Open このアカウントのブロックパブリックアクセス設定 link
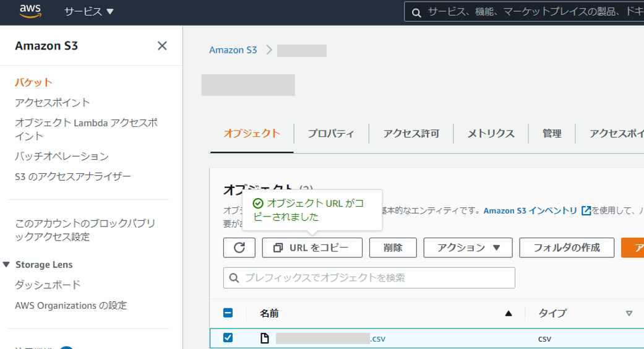Viewport: 644px width, 349px height. (x=85, y=230)
